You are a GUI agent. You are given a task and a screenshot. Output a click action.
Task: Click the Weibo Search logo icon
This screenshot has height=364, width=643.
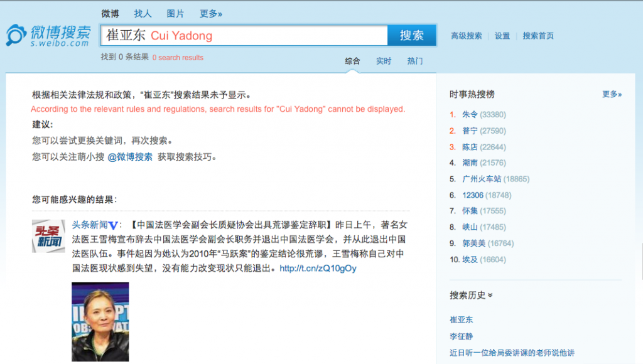tap(16, 35)
